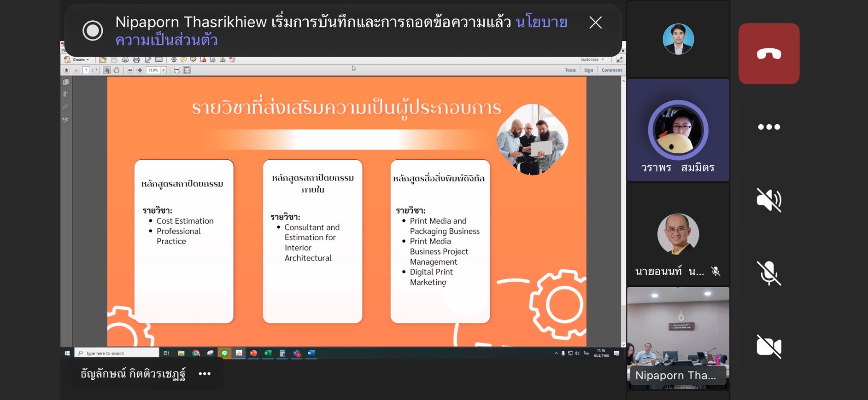Open PowerPoint from the taskbar
This screenshot has height=400, width=868.
tap(253, 353)
